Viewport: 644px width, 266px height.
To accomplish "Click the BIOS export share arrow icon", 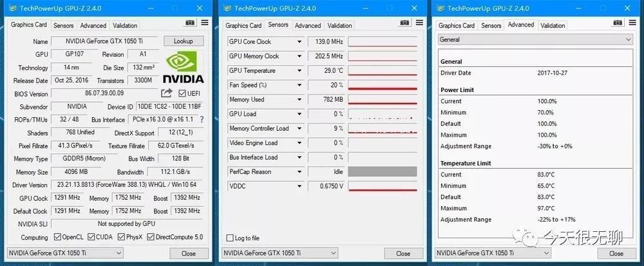I will (166, 93).
